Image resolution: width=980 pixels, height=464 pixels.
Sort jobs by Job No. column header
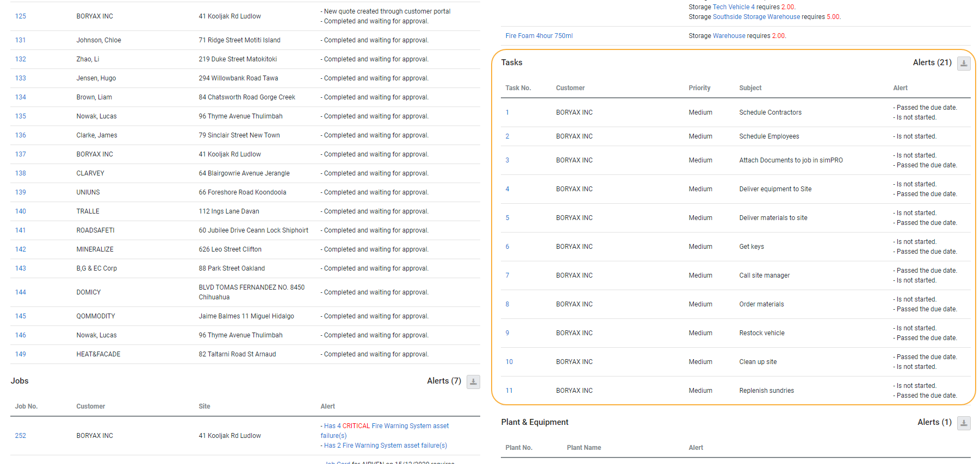point(26,406)
